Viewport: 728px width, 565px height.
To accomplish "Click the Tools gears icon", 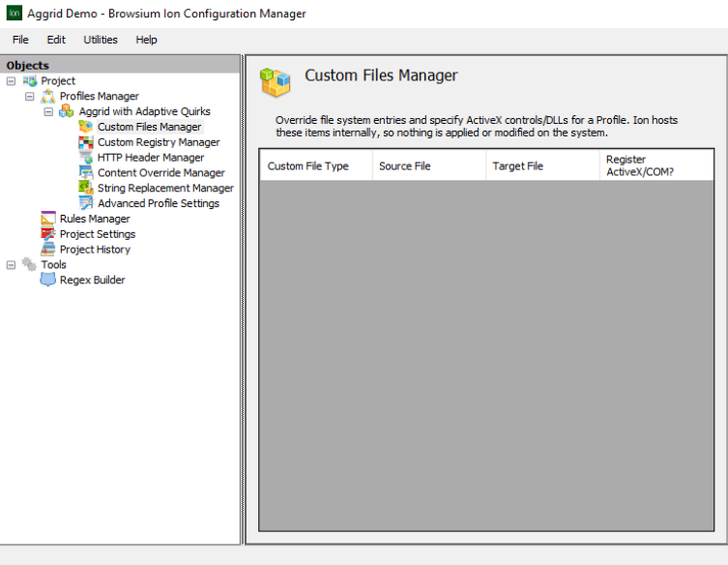I will pos(29,264).
